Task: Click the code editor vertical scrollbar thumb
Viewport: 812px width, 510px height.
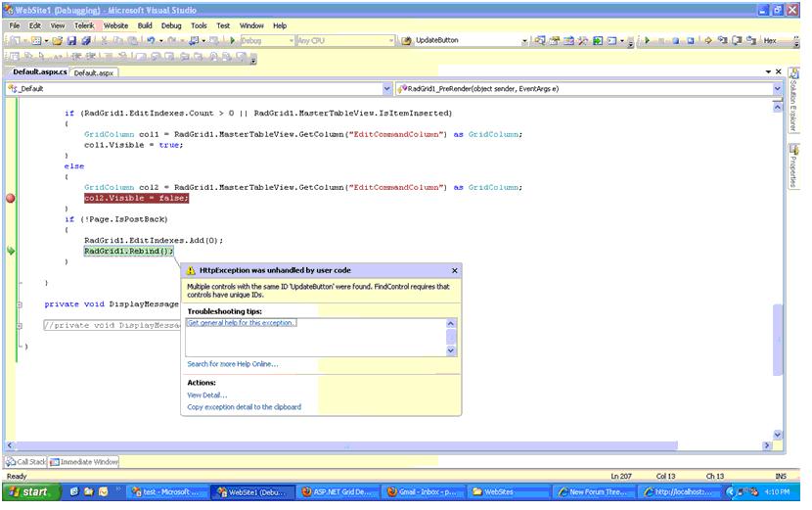Action: tap(778, 340)
